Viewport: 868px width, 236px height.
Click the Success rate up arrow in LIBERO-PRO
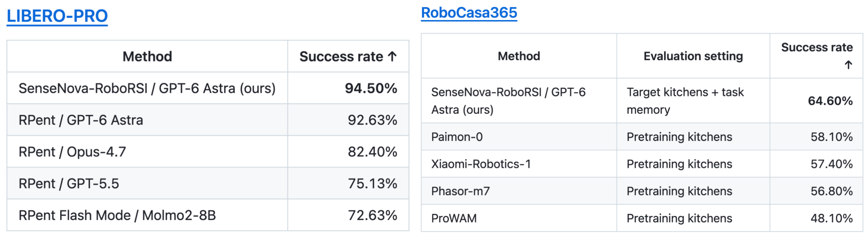[392, 56]
